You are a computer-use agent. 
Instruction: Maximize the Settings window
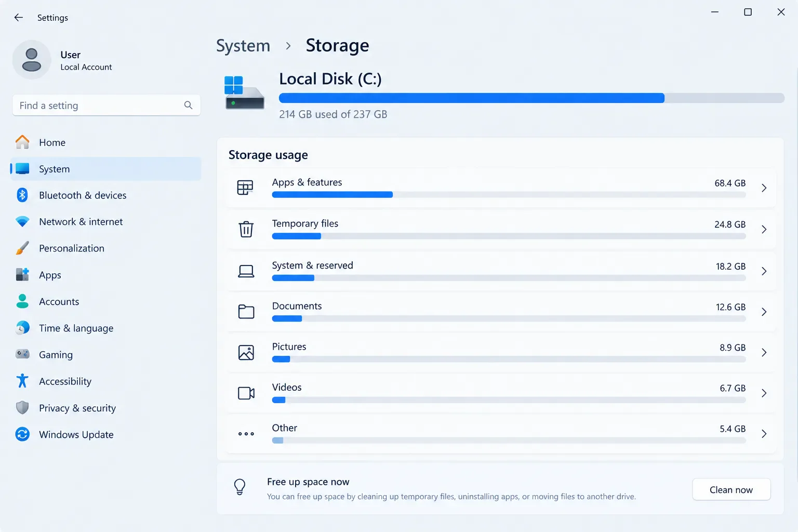click(x=748, y=12)
